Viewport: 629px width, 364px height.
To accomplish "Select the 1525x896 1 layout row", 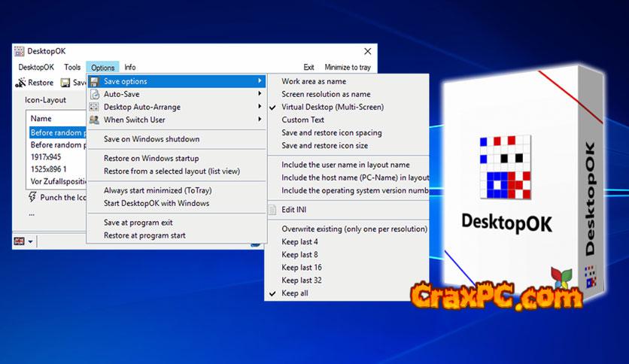I will click(49, 169).
